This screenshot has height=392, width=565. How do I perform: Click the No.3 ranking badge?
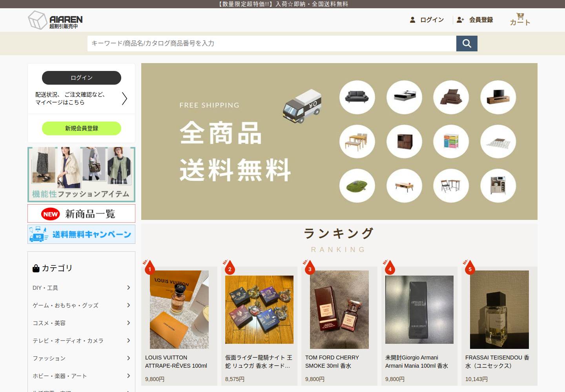(309, 267)
